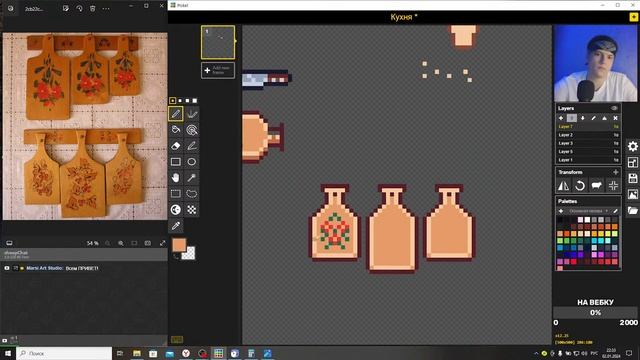Image resolution: width=640 pixels, height=360 pixels.
Task: Choose the smallest pen size
Action: (x=173, y=100)
